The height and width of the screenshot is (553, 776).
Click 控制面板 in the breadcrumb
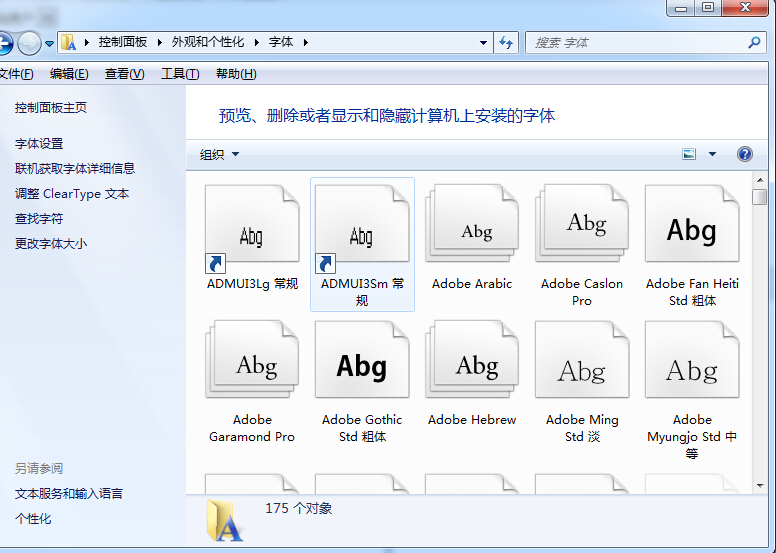point(123,42)
